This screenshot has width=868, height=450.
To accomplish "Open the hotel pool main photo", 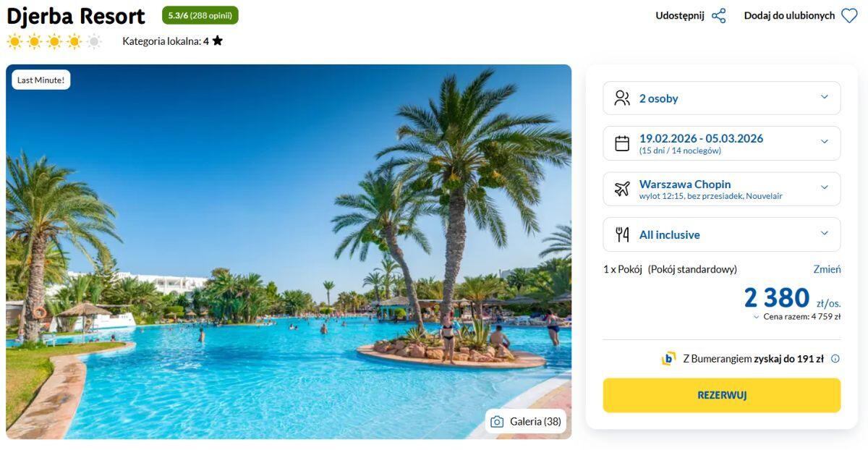I will pos(289,253).
